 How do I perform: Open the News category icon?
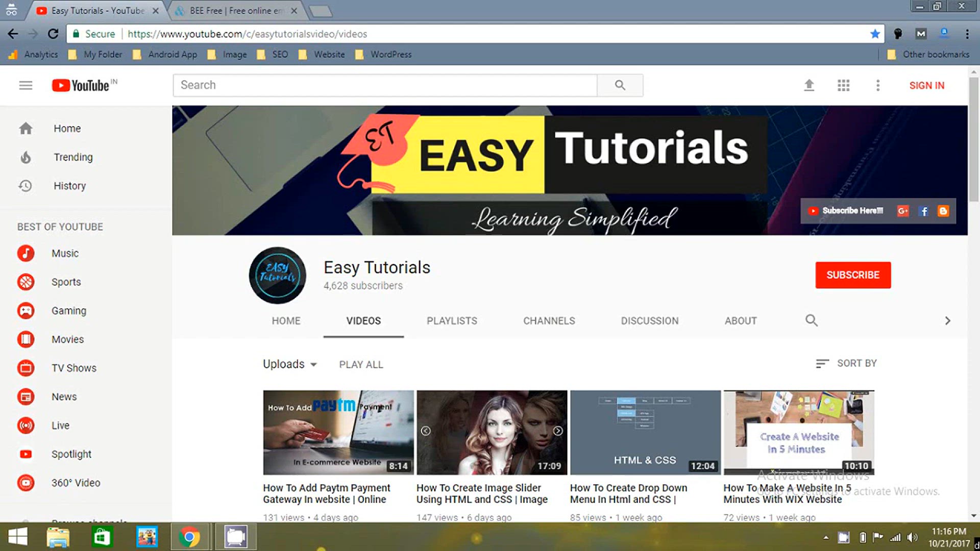[26, 396]
